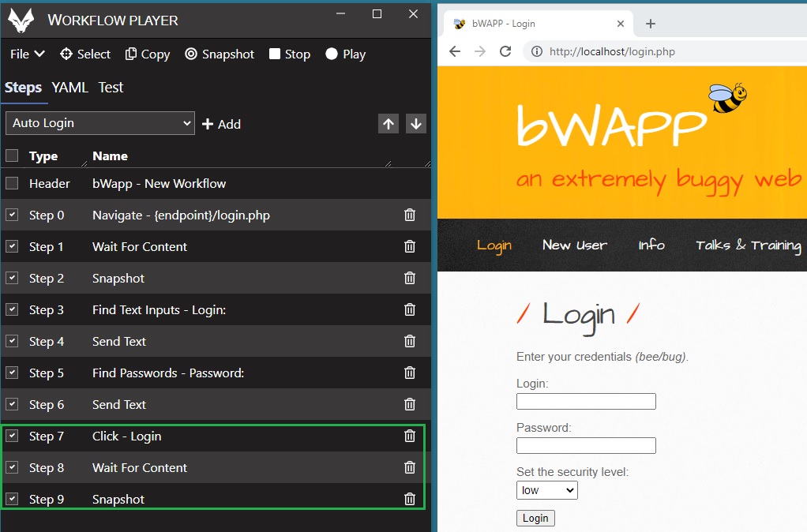Move selected step down with arrow

[x=416, y=123]
